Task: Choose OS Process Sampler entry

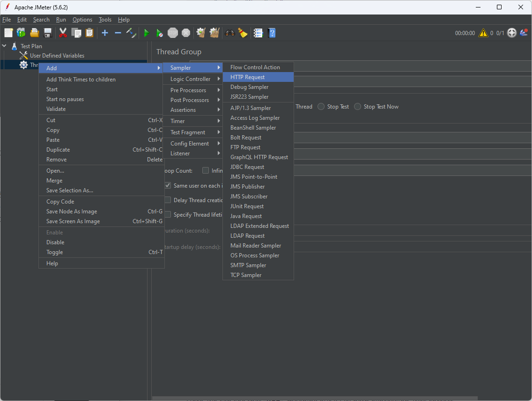Action: coord(258,255)
